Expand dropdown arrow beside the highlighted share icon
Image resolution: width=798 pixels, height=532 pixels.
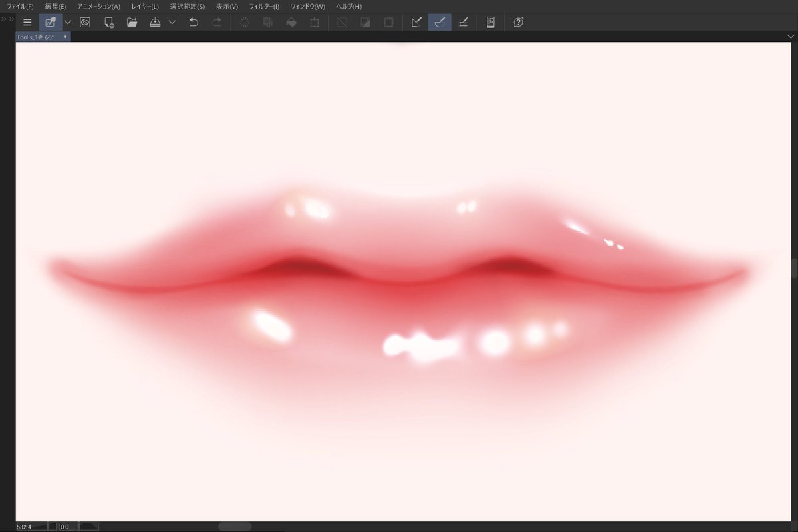tap(68, 22)
